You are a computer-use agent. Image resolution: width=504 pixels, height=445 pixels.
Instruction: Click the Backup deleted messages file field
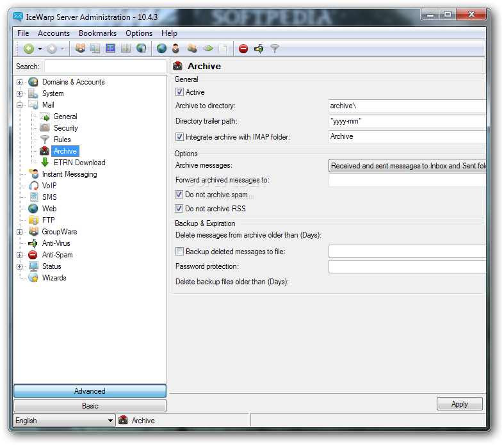point(407,252)
